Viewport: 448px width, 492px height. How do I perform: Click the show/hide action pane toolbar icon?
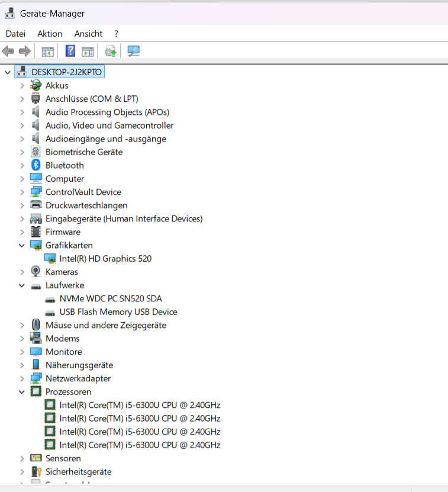88,51
